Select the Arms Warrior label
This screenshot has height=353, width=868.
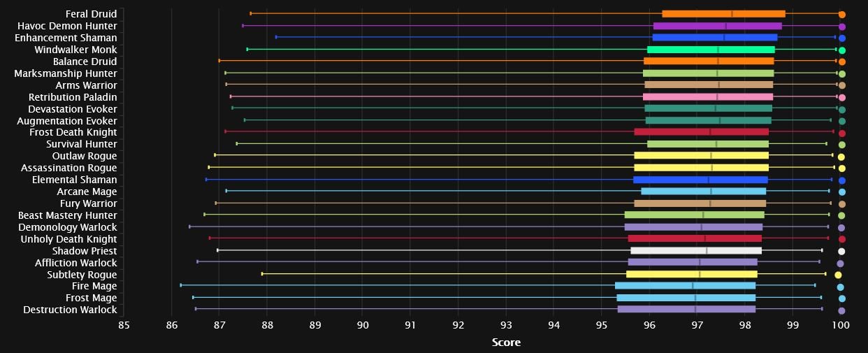point(86,85)
